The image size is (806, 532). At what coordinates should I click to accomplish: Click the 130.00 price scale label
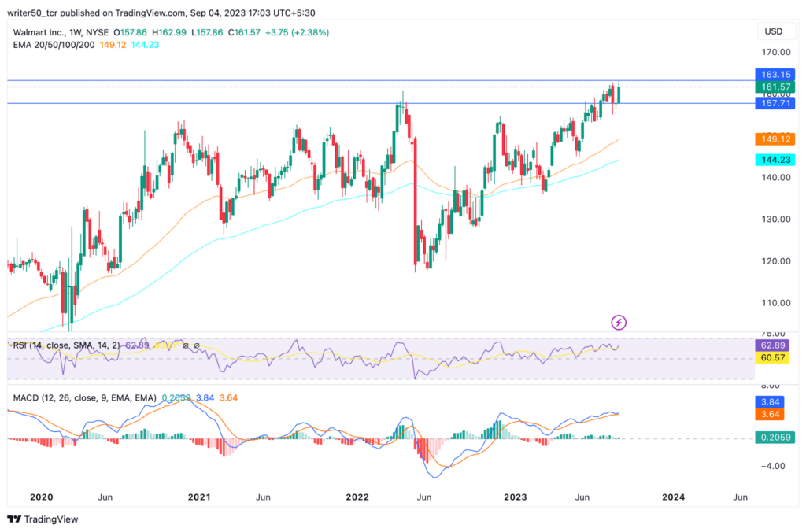pos(775,219)
